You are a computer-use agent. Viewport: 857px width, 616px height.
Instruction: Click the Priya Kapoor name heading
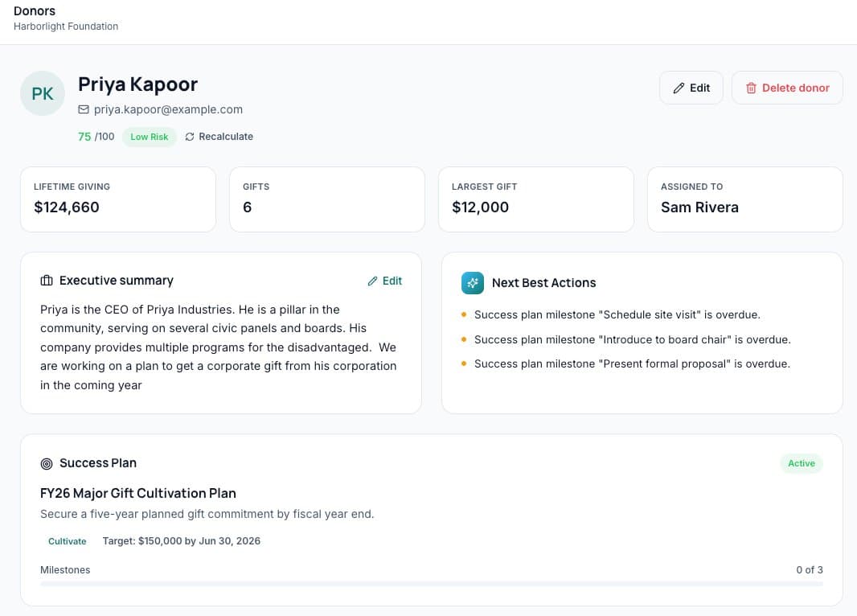click(x=137, y=84)
